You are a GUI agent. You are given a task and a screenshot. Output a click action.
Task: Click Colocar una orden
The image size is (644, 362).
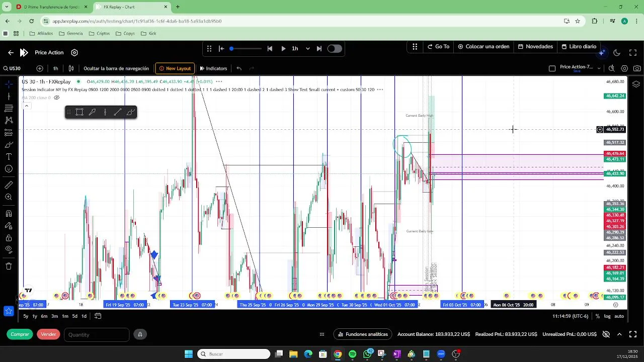[484, 47]
